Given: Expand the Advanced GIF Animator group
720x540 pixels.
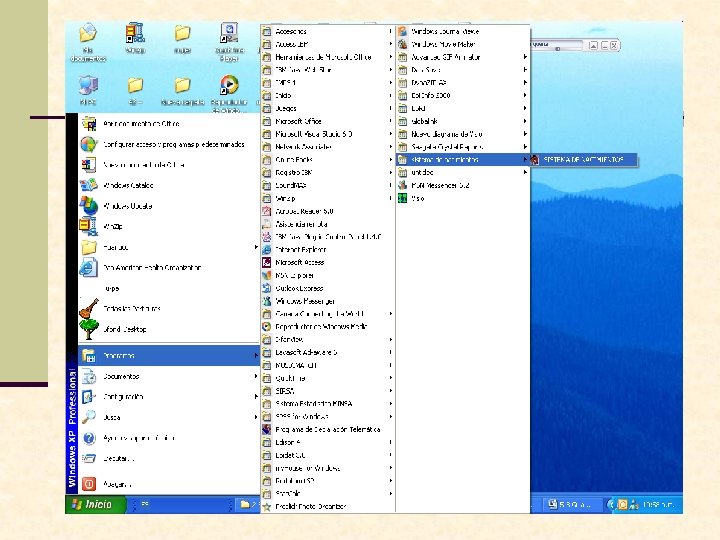Looking at the screenshot, I should coord(462,57).
